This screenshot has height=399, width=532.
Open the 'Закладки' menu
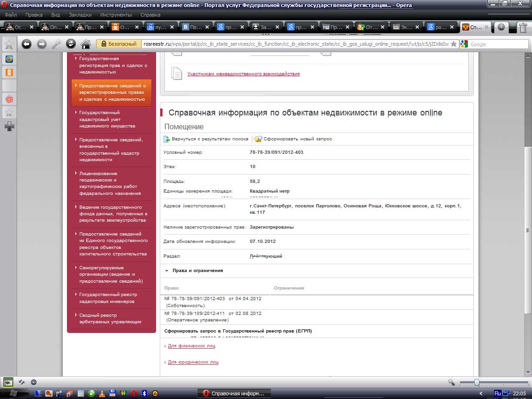[80, 15]
